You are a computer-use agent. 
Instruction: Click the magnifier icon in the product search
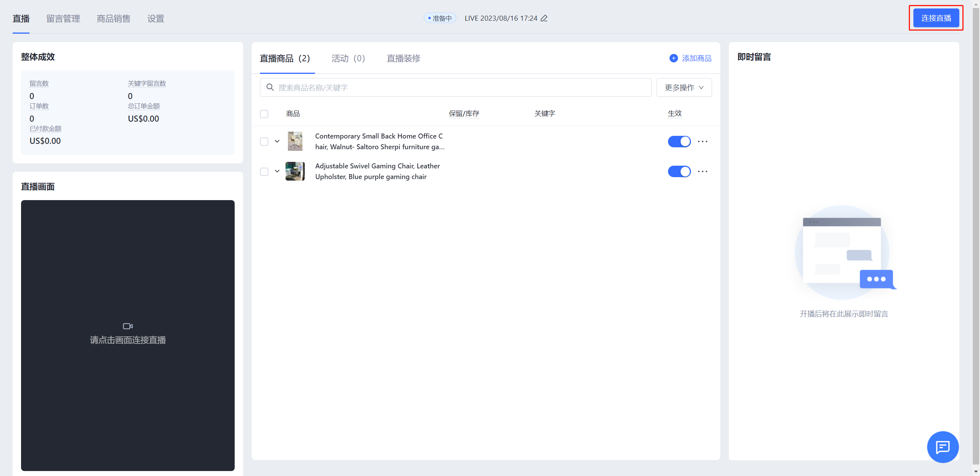[270, 88]
